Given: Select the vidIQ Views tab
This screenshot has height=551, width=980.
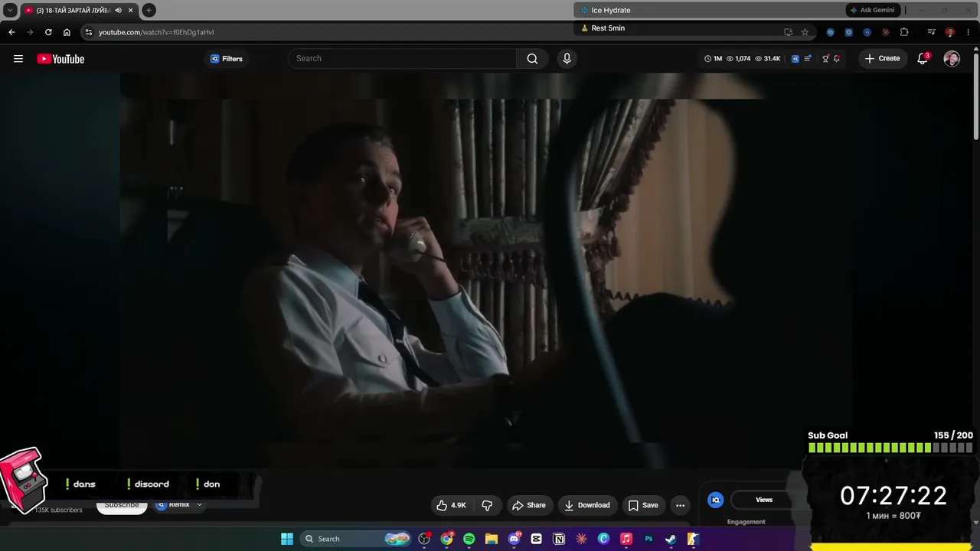Looking at the screenshot, I should pos(764,500).
